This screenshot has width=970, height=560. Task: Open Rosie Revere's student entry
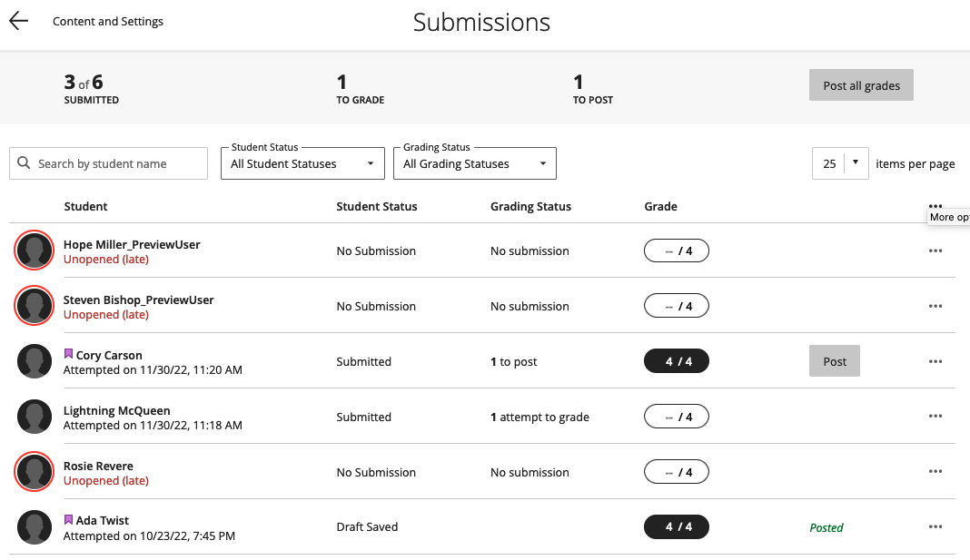[97, 467]
